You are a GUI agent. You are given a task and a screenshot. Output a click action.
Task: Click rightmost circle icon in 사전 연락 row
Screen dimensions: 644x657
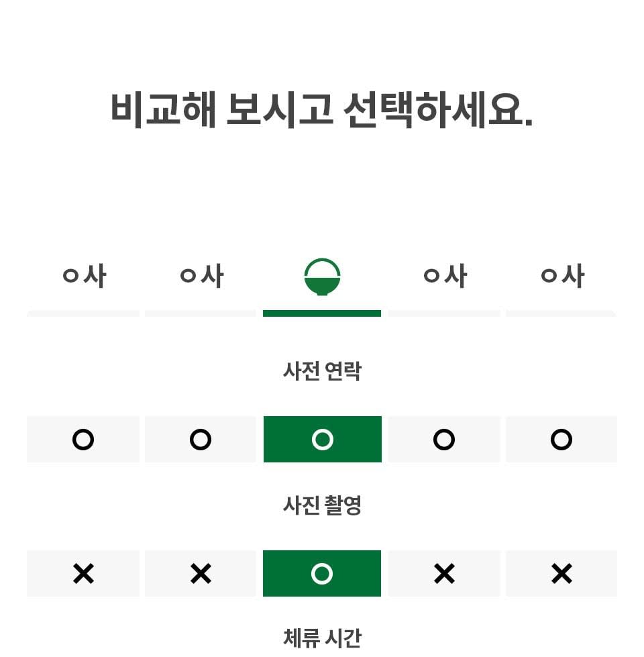[561, 440]
